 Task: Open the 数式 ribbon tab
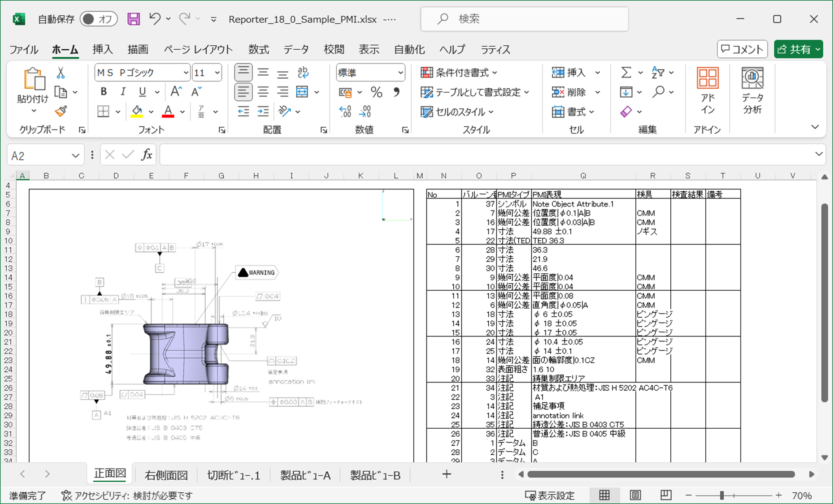tap(259, 49)
